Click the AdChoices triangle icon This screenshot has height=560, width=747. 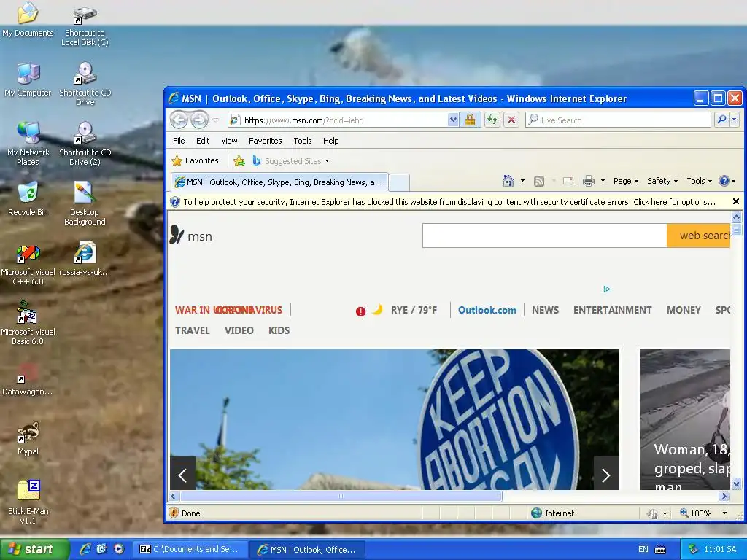(x=607, y=289)
